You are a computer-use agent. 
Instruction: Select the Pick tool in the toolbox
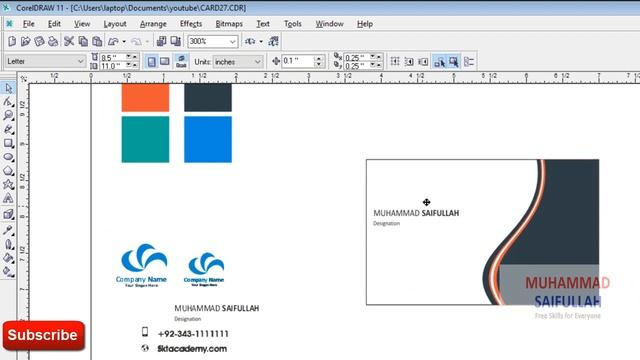[x=8, y=88]
